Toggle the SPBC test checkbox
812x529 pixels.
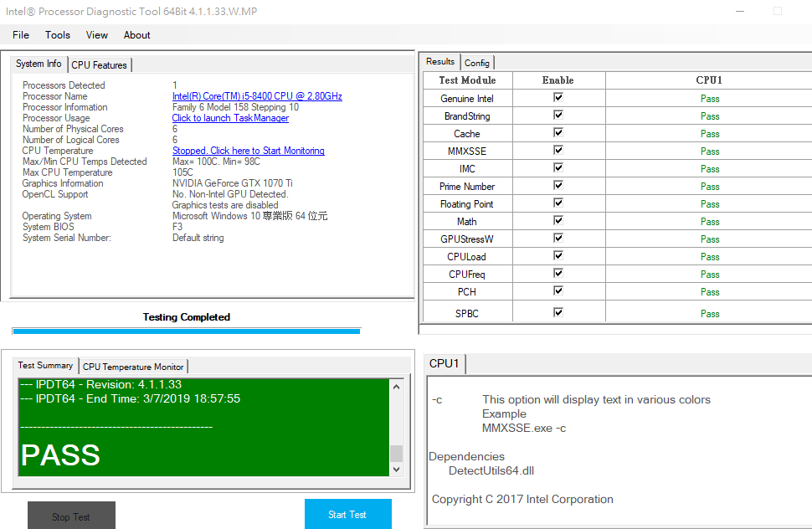[x=558, y=312]
